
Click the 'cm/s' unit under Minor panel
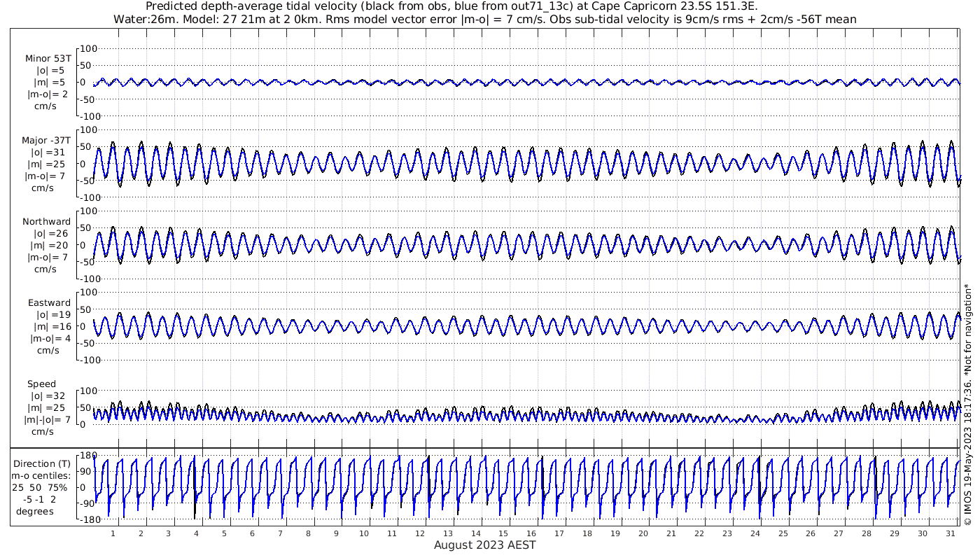pyautogui.click(x=46, y=106)
